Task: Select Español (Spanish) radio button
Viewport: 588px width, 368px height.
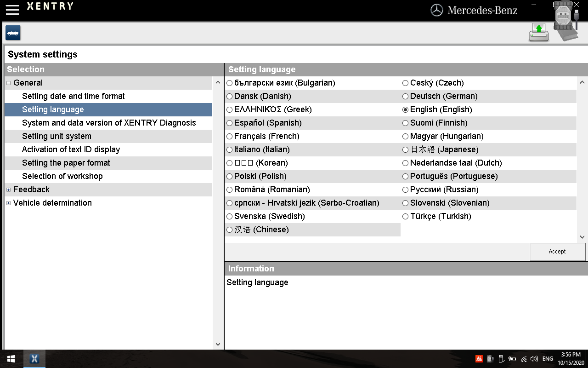Action: (x=230, y=123)
